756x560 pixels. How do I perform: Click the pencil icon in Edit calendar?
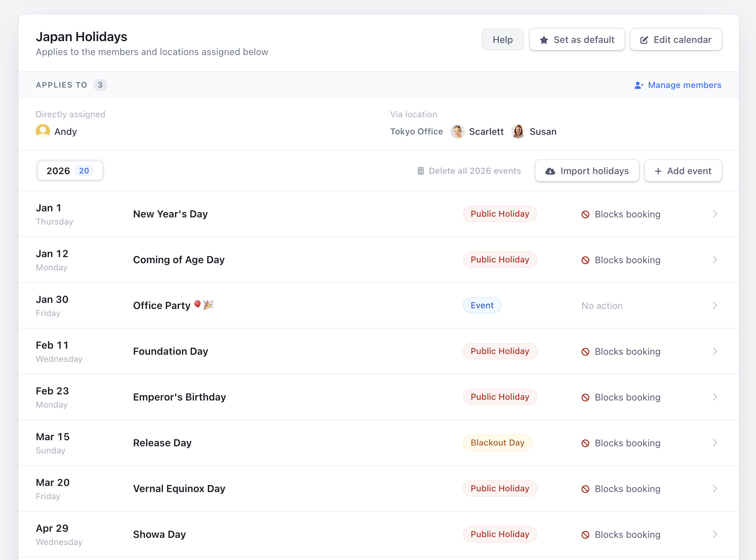coord(644,40)
